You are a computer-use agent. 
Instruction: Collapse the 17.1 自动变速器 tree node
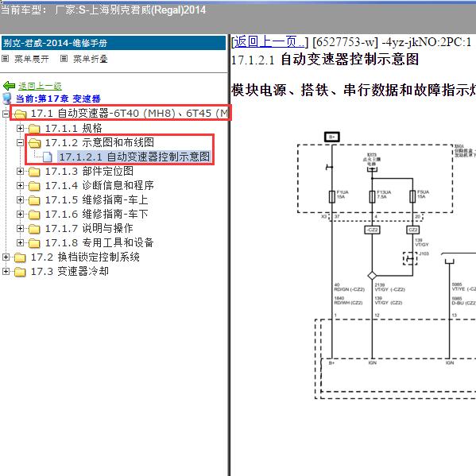6,114
